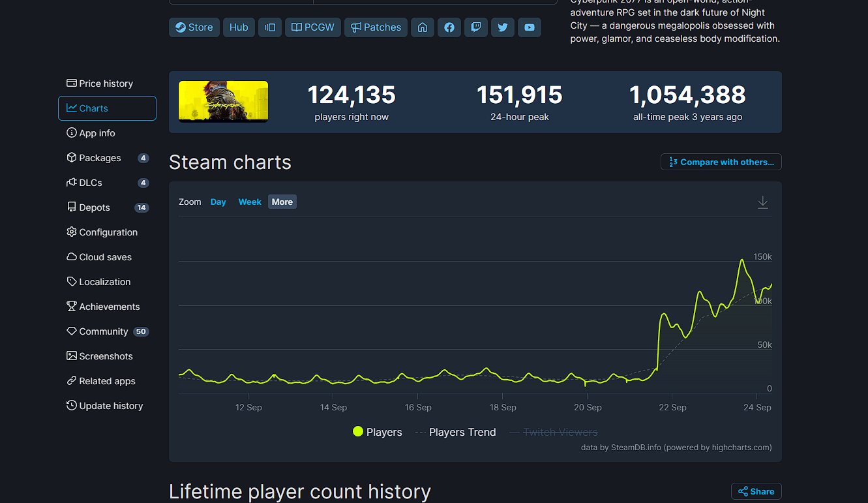Open Steam Store page button
The image size is (868, 503).
[x=194, y=27]
